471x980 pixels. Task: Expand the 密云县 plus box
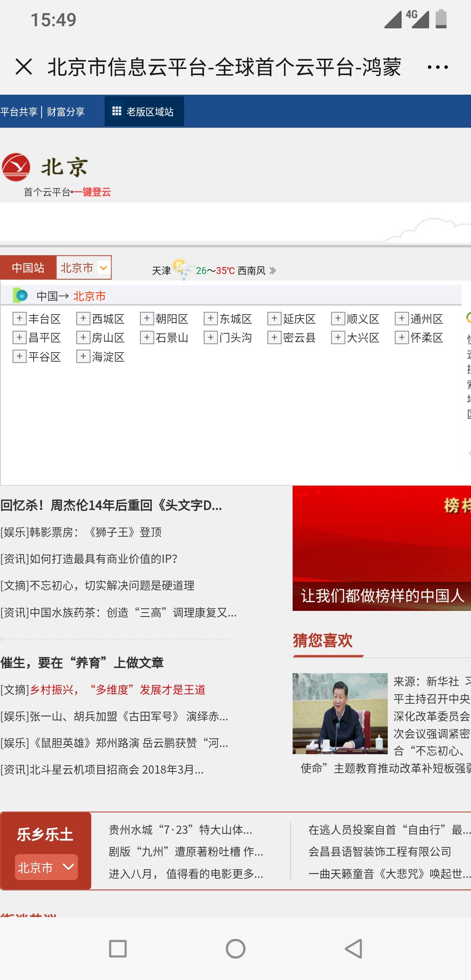coord(274,337)
